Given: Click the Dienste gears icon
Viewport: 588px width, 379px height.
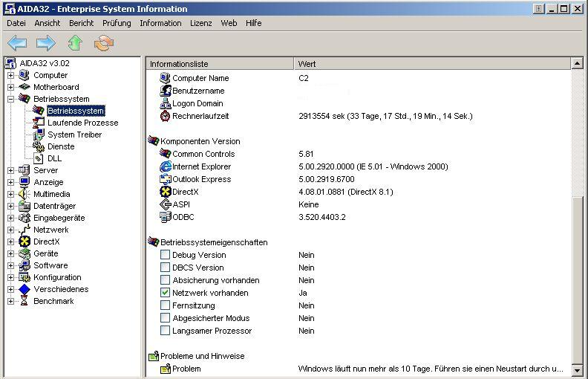Looking at the screenshot, I should coord(38,146).
